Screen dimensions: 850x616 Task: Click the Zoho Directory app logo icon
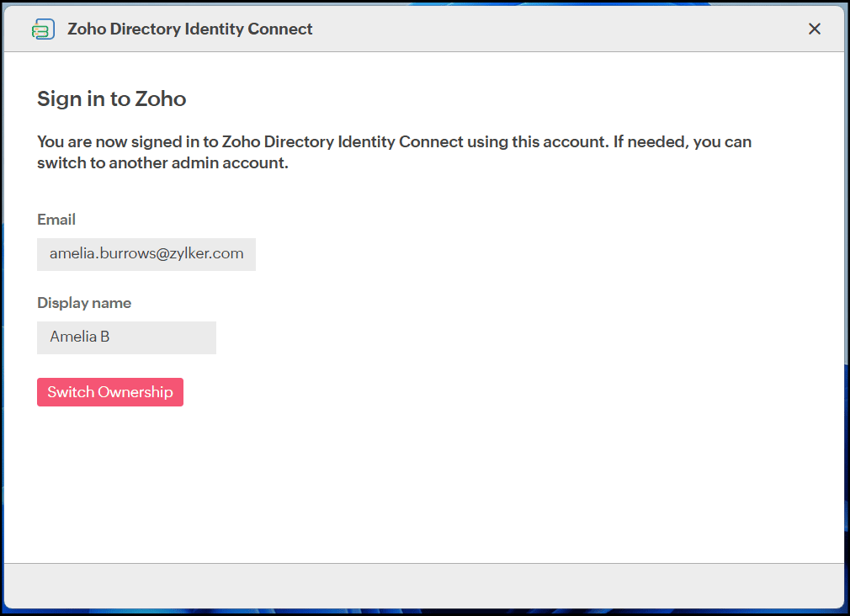click(43, 29)
